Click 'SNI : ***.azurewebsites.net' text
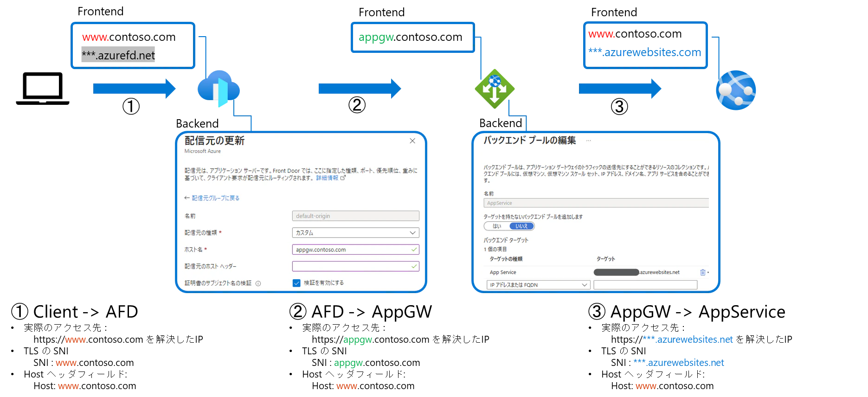The width and height of the screenshot is (868, 397). 668,363
